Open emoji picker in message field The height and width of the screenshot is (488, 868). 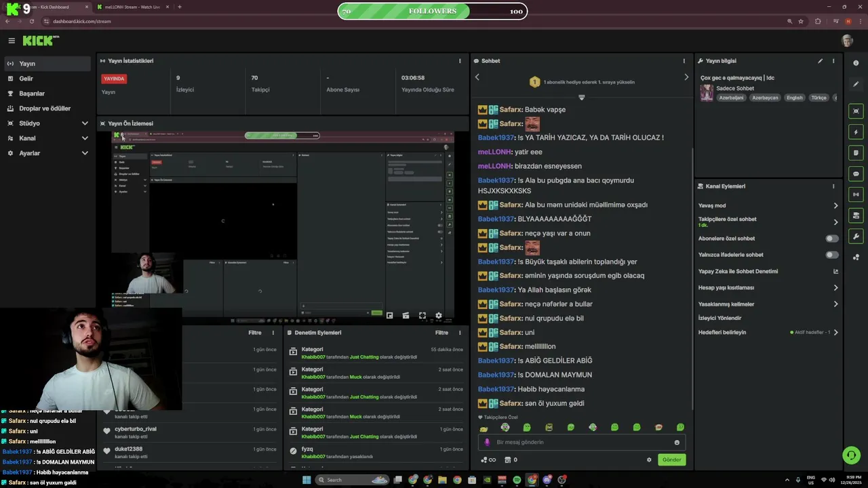677,443
